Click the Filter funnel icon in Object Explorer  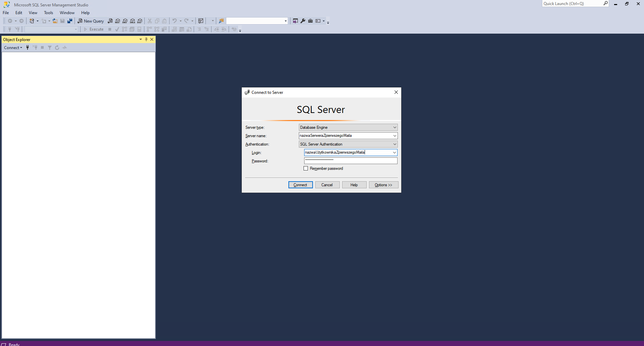(x=50, y=47)
